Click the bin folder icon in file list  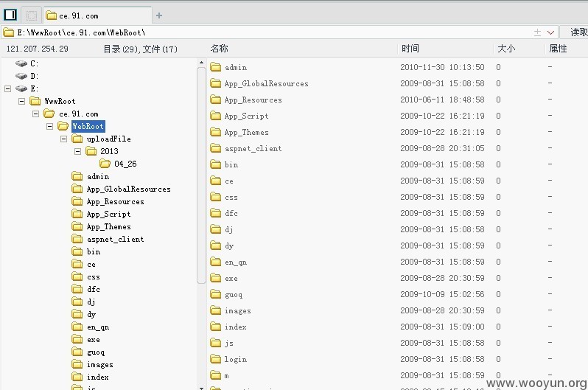[216, 164]
